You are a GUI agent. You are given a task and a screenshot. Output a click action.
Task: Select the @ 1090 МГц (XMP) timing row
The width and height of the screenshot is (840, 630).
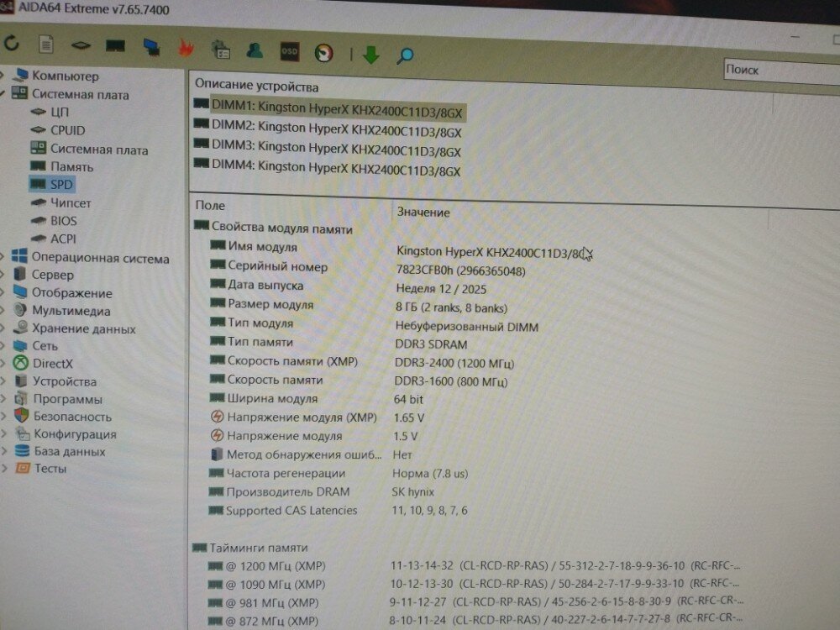[x=473, y=584]
